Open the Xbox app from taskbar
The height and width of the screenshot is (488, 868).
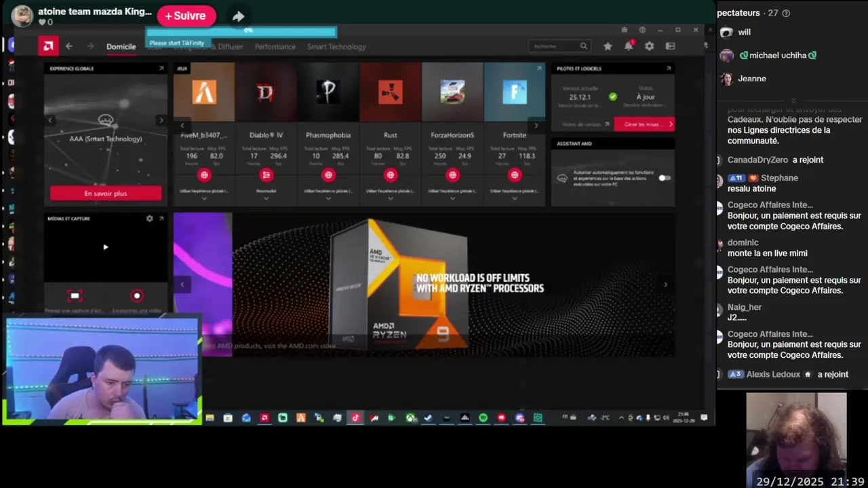411,418
